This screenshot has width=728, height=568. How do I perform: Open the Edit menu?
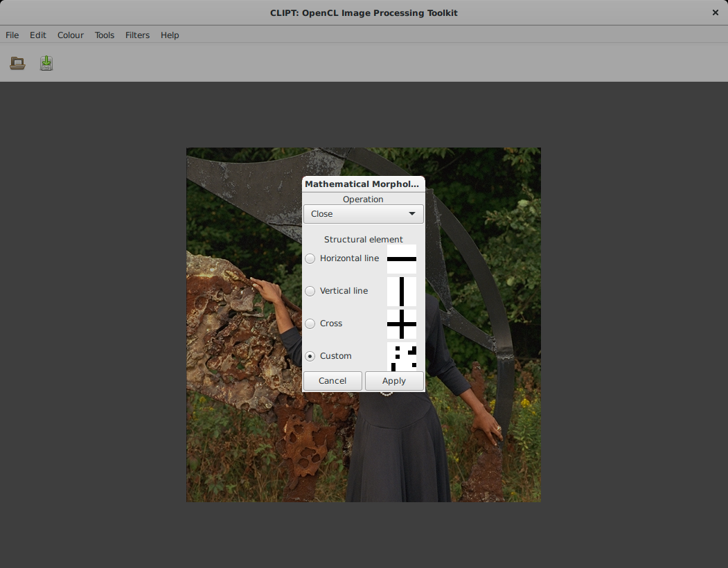[x=38, y=35]
